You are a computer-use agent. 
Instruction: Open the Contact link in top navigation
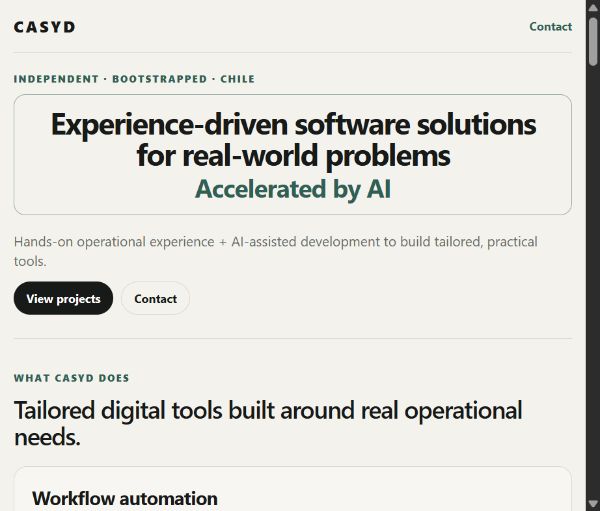(x=550, y=26)
